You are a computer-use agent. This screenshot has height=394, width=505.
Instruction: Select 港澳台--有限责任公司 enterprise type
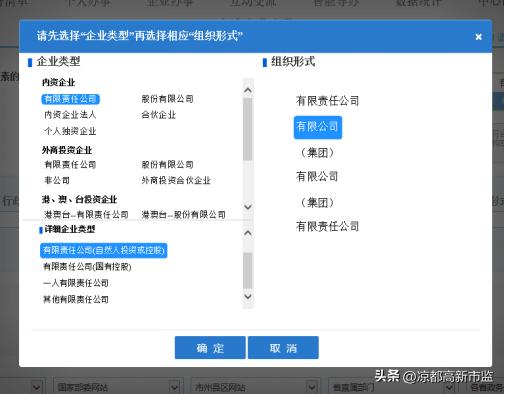tap(86, 214)
